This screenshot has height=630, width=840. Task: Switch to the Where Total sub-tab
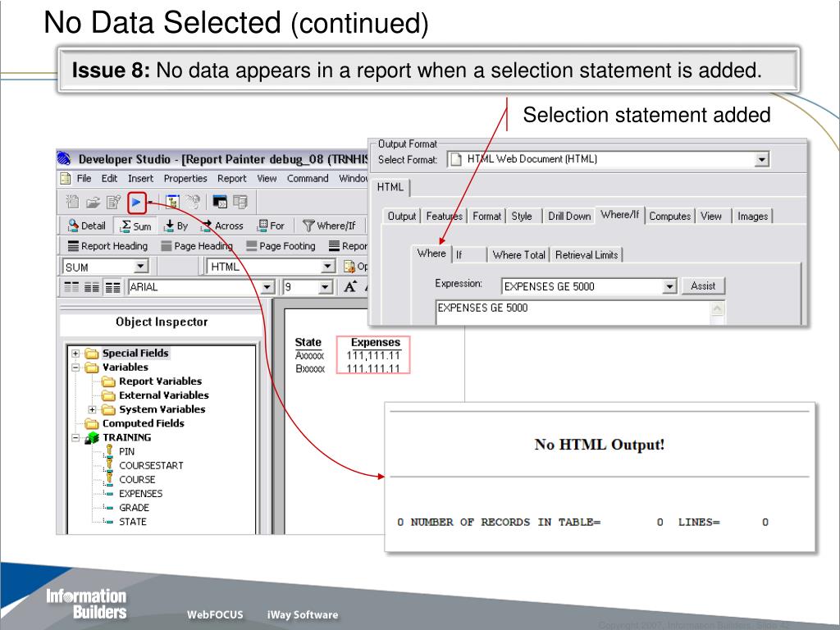pyautogui.click(x=518, y=255)
